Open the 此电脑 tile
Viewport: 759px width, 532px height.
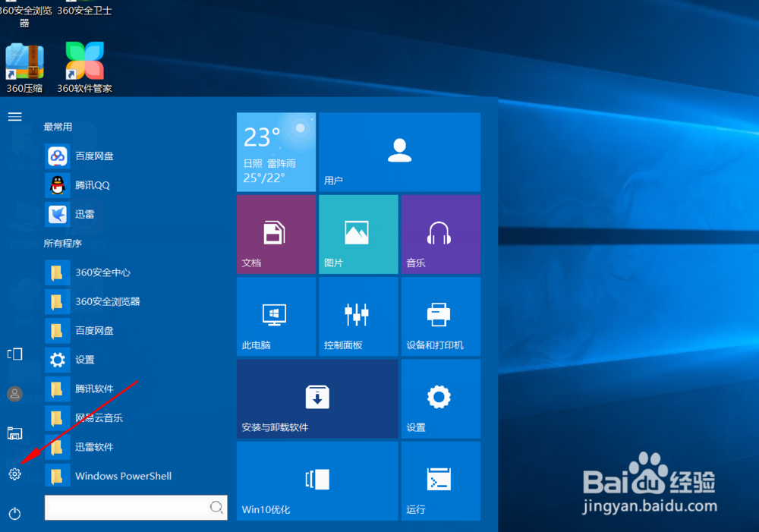tap(276, 316)
